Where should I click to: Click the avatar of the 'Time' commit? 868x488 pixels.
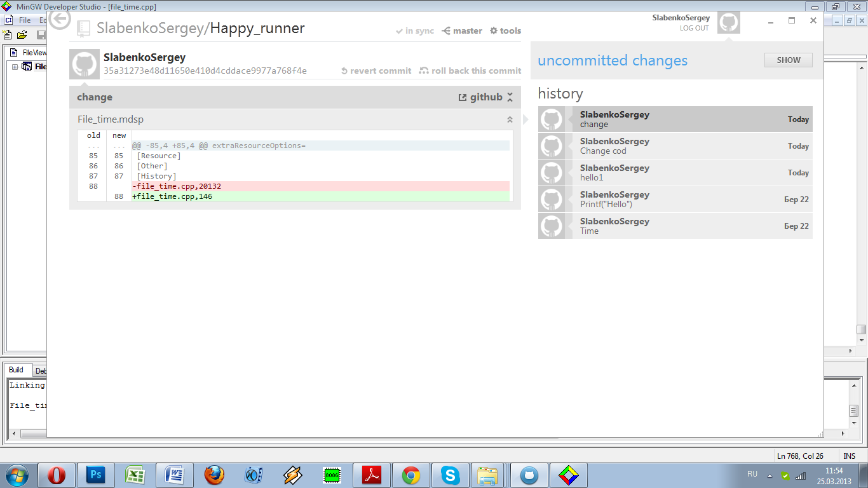pyautogui.click(x=551, y=226)
